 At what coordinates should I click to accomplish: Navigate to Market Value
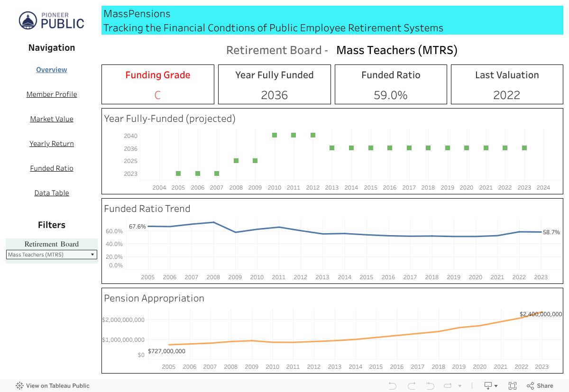point(52,119)
